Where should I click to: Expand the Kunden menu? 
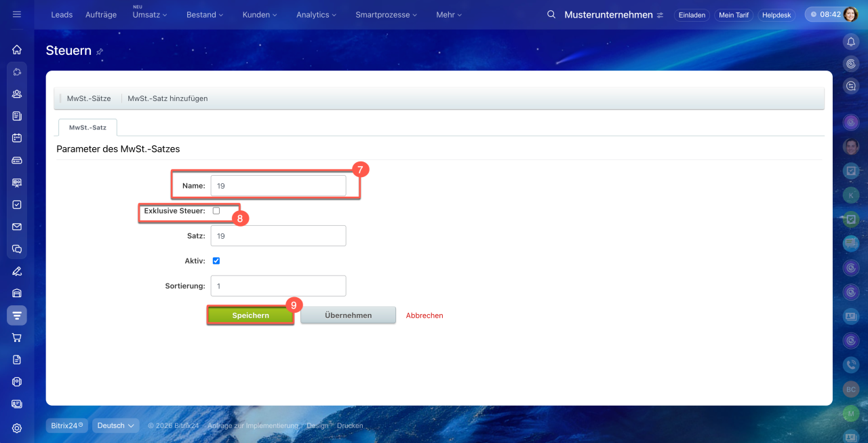(260, 14)
